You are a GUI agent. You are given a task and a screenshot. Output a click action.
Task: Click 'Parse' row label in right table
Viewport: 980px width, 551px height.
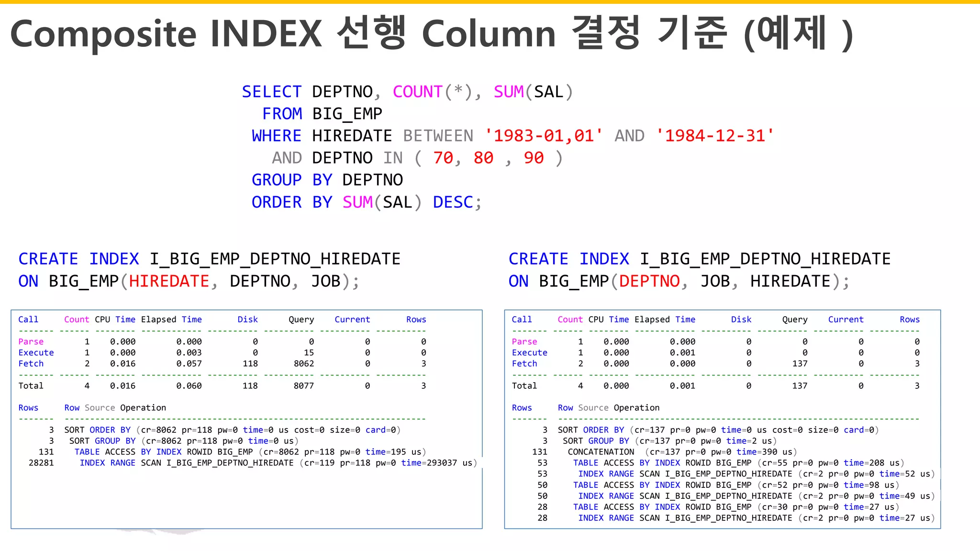click(x=524, y=342)
